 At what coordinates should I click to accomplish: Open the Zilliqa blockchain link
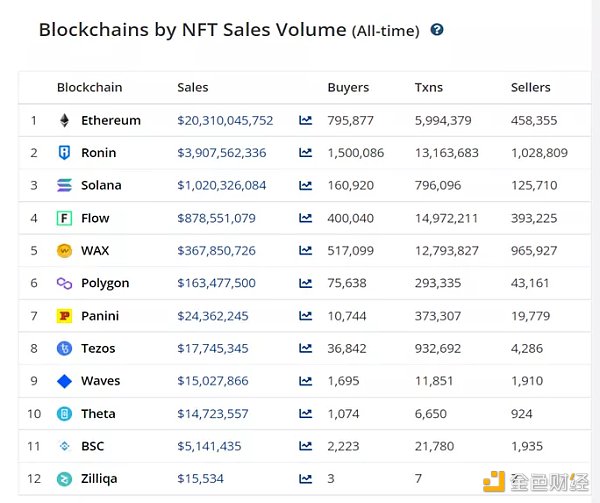tap(99, 479)
